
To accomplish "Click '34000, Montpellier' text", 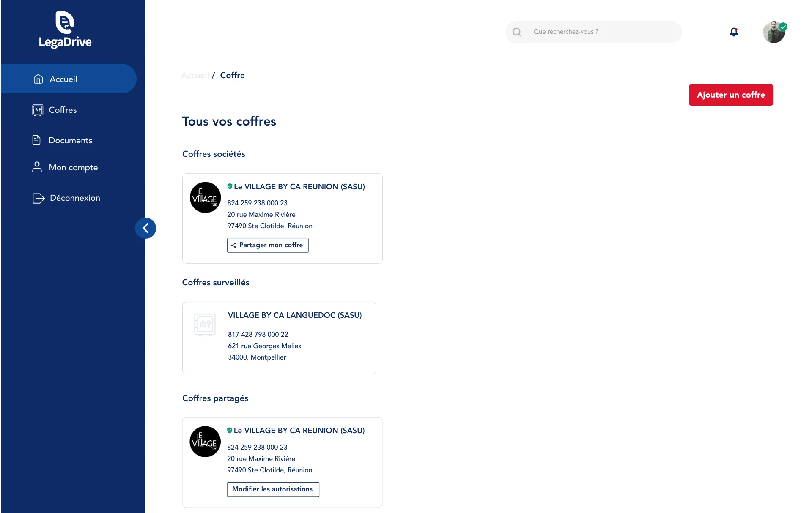I will [257, 357].
